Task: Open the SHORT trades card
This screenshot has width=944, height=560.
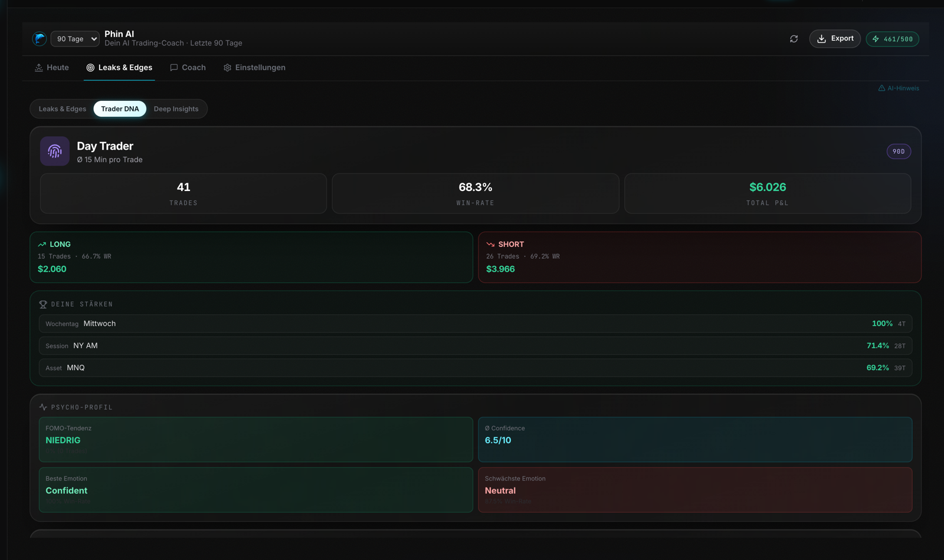Action: point(700,257)
